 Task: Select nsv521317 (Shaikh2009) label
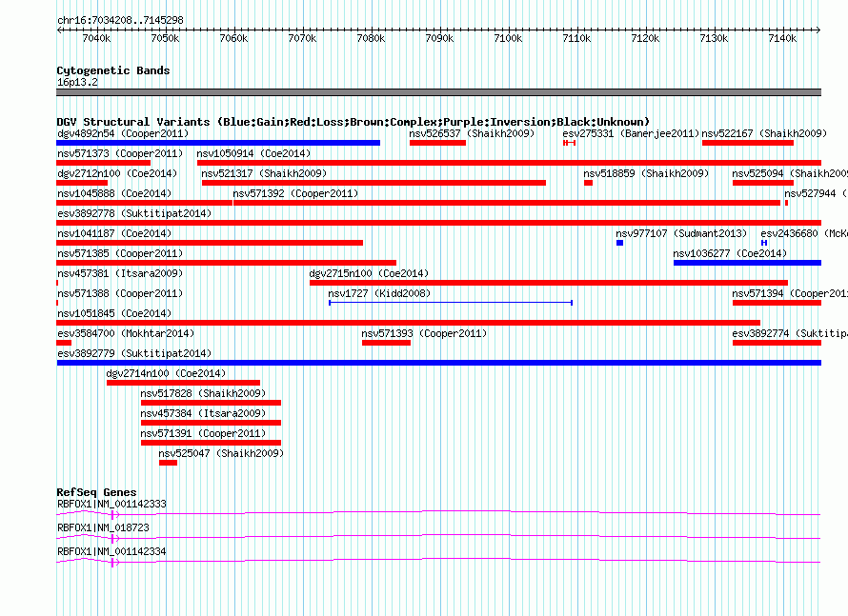[264, 173]
